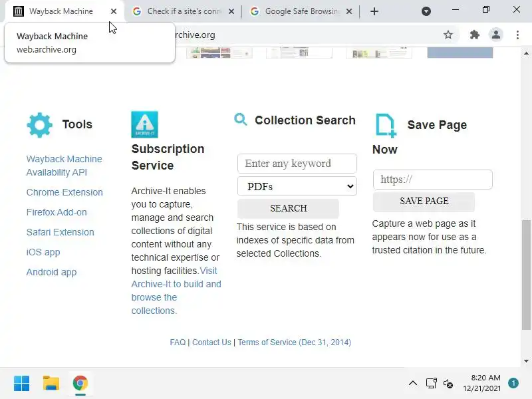Open the iOS app link
Screen dimensions: 532x399
43,252
